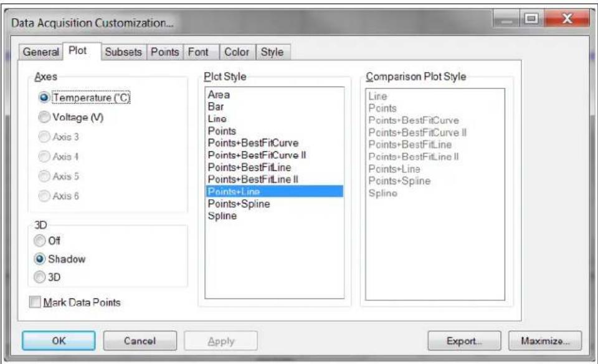Pick Points+Line in Comparison Plot Style list
598x364 pixels.
[435, 169]
